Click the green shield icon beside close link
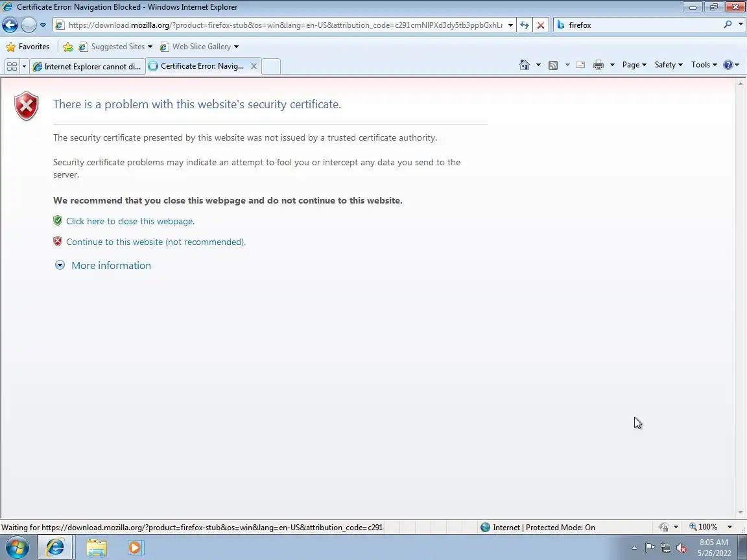The height and width of the screenshot is (560, 747). tap(58, 220)
